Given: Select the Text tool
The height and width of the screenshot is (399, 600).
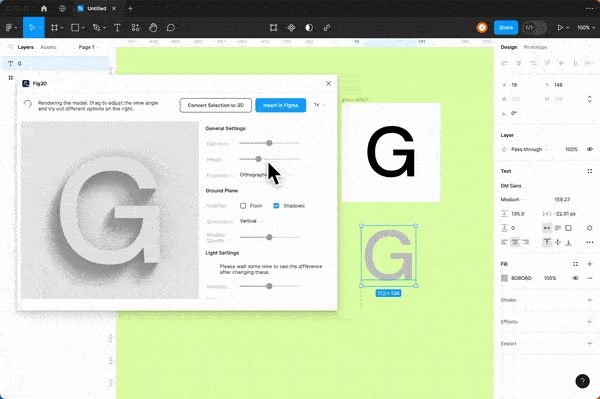Looking at the screenshot, I should coord(117,28).
